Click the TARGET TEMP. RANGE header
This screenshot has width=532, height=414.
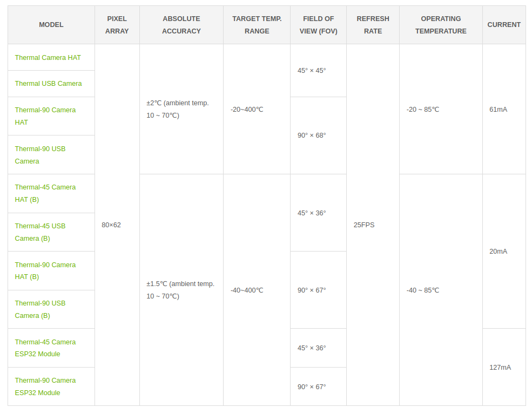click(257, 25)
